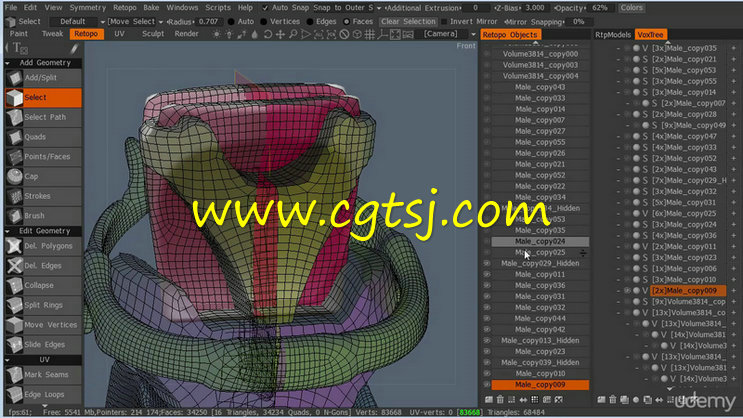This screenshot has height=418, width=743.
Task: Pick the Move Vertices tool
Action: coord(43,325)
